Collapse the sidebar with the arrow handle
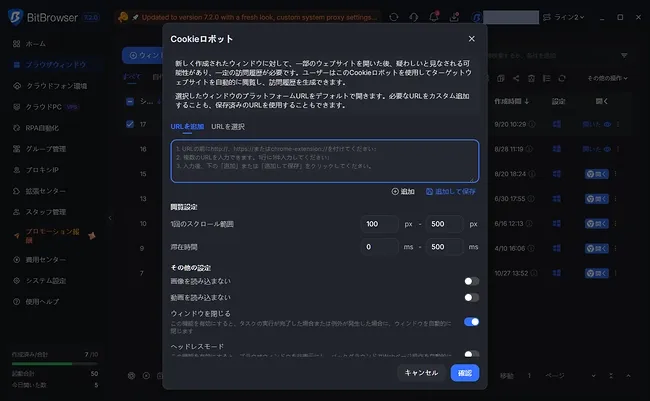The image size is (650, 401). coord(110,218)
